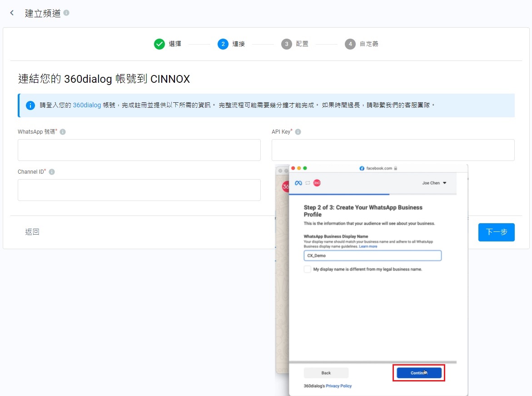532x396 pixels.
Task: Click the 'WhatsApp Business Display Name' label
Action: 336,236
